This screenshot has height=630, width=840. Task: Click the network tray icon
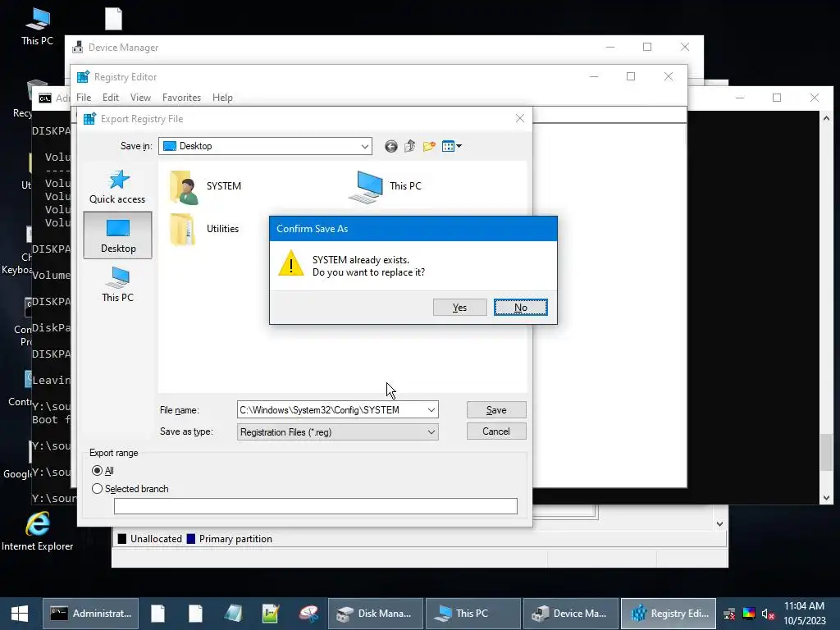tap(729, 614)
